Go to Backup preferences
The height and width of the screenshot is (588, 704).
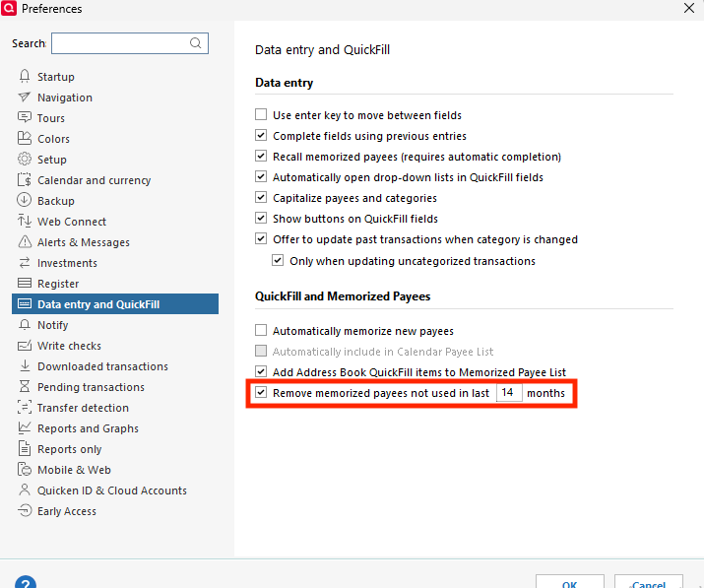[x=56, y=201]
